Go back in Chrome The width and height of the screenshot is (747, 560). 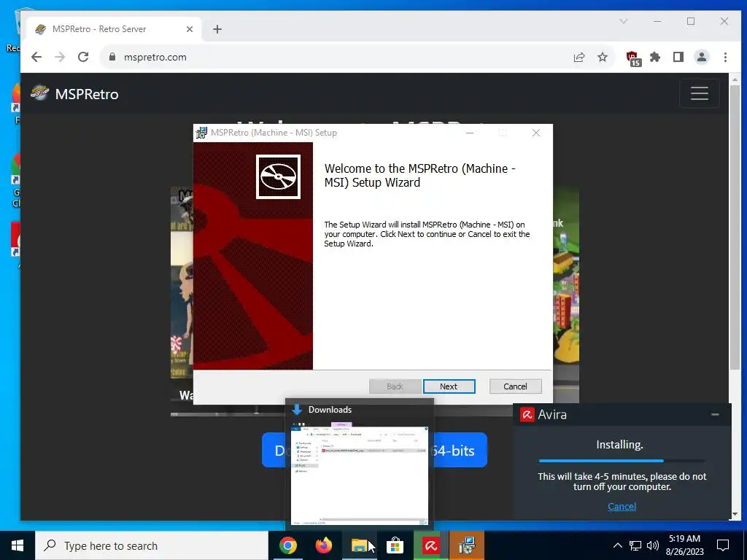point(36,57)
